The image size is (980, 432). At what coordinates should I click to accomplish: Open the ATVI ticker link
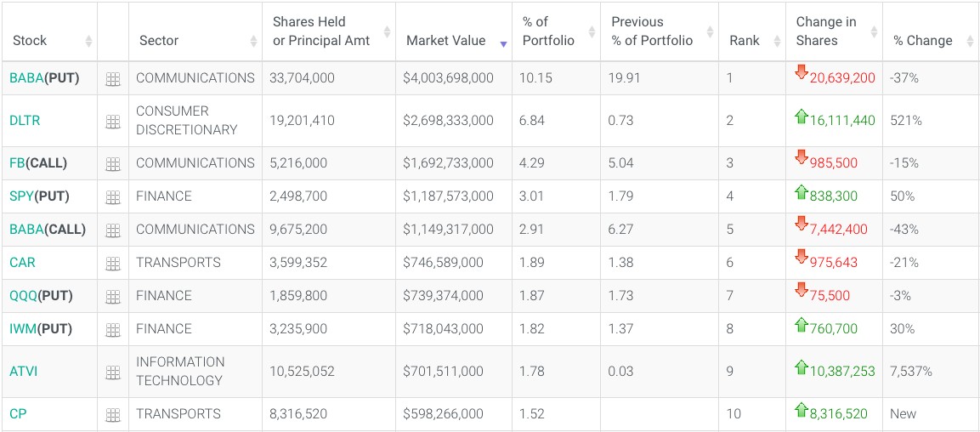click(24, 372)
